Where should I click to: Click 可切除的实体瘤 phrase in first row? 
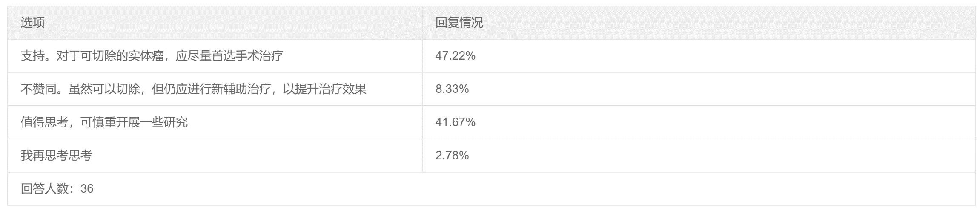[122, 56]
